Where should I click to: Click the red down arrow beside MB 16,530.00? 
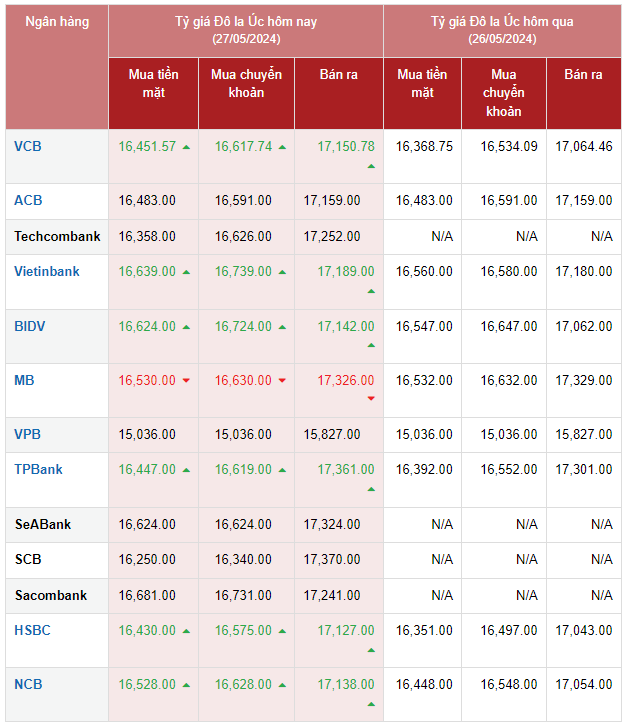pyautogui.click(x=186, y=381)
